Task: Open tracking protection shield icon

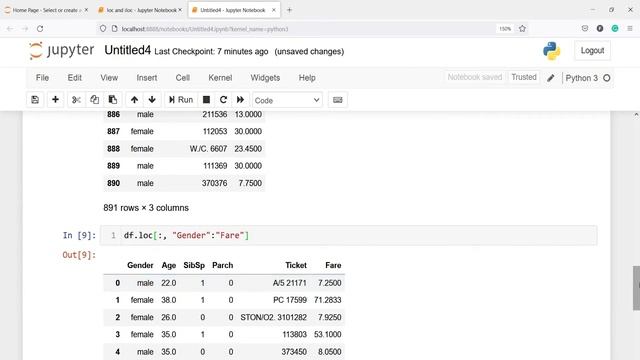Action: coord(103,29)
